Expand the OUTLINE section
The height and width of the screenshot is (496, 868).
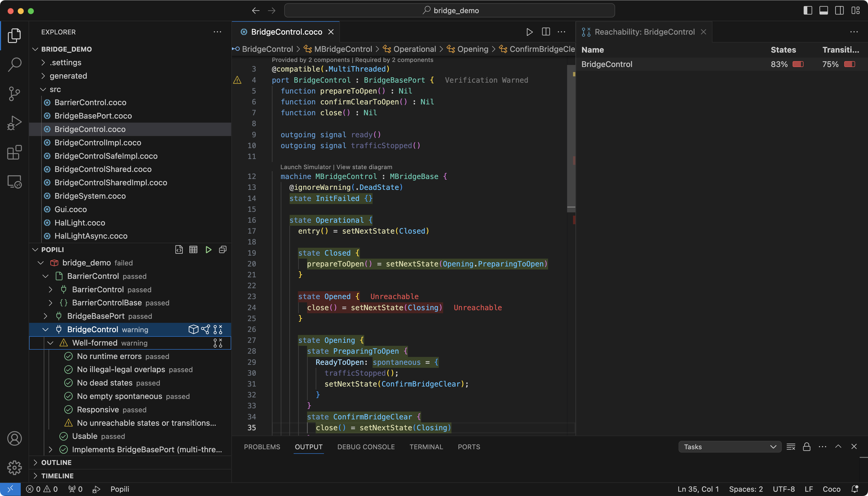(35, 462)
